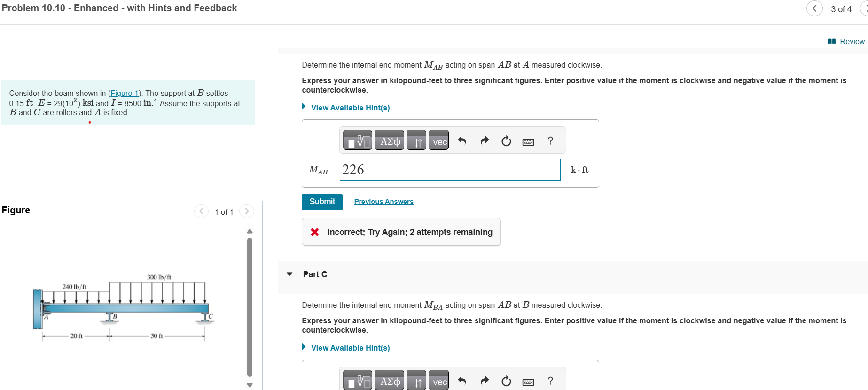The width and height of the screenshot is (868, 390).
Task: Show previous figure arrow
Action: pyautogui.click(x=201, y=211)
